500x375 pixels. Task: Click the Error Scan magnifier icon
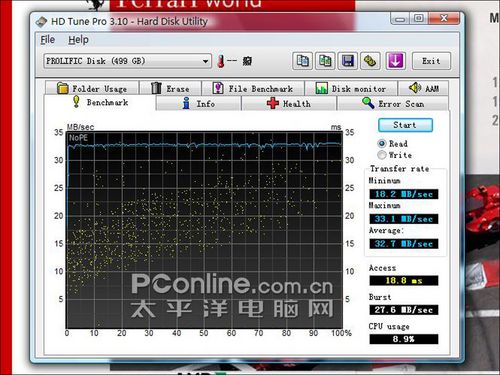tap(368, 103)
